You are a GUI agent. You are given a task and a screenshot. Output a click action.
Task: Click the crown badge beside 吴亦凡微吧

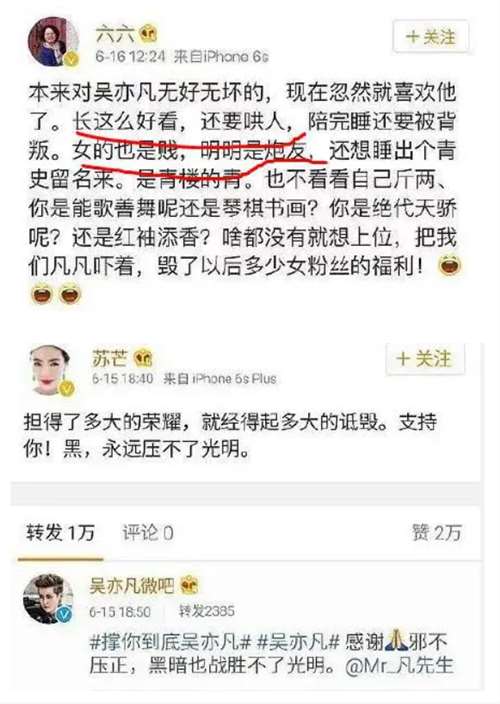click(189, 585)
